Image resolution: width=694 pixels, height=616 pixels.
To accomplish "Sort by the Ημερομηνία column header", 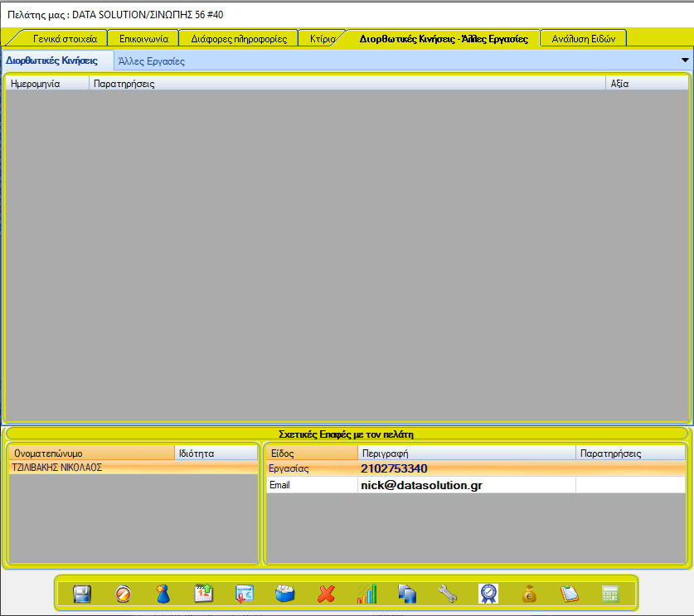I will point(46,84).
